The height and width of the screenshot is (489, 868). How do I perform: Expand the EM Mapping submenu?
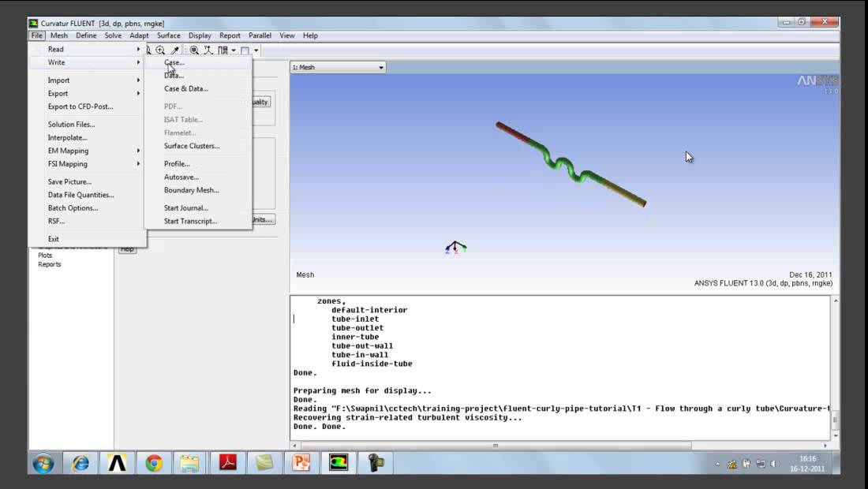(x=88, y=151)
